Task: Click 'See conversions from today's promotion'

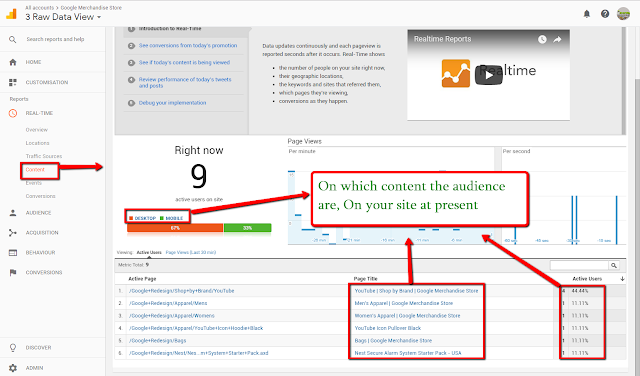Action: [x=188, y=46]
